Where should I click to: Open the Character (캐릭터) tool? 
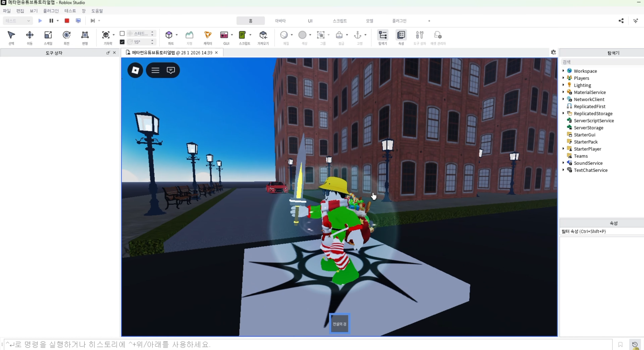(x=208, y=35)
